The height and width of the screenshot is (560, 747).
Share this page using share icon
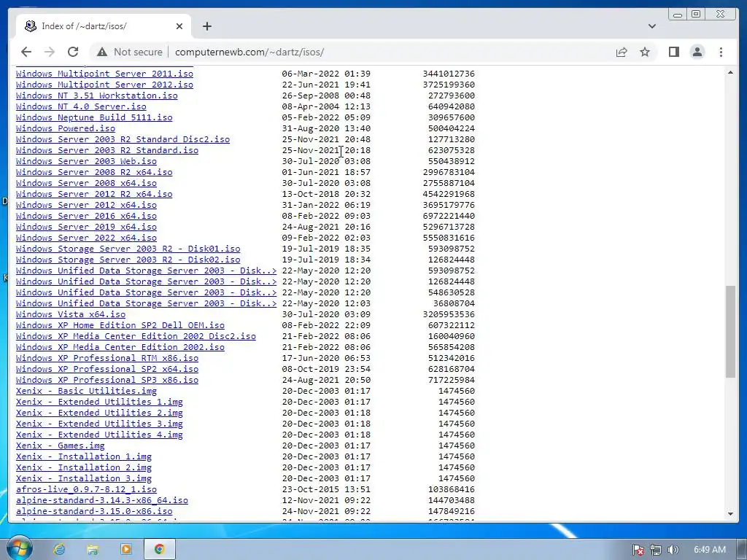(x=622, y=52)
